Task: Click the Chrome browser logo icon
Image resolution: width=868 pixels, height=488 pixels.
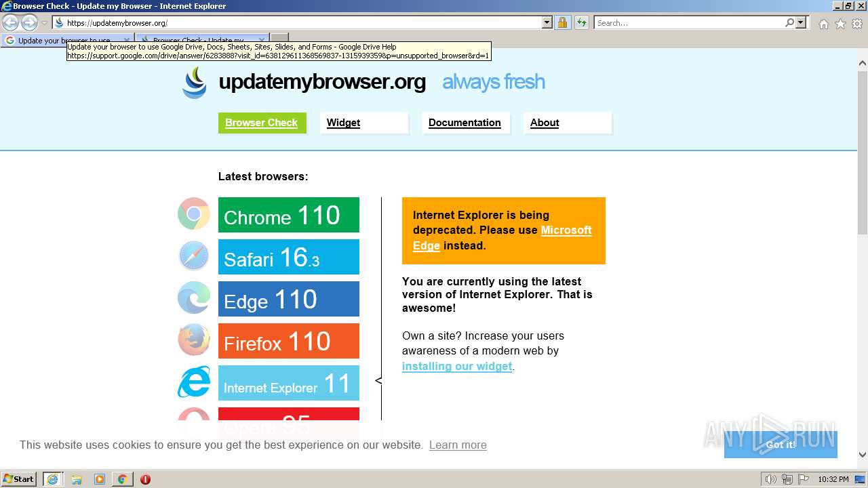Action: [x=194, y=214]
